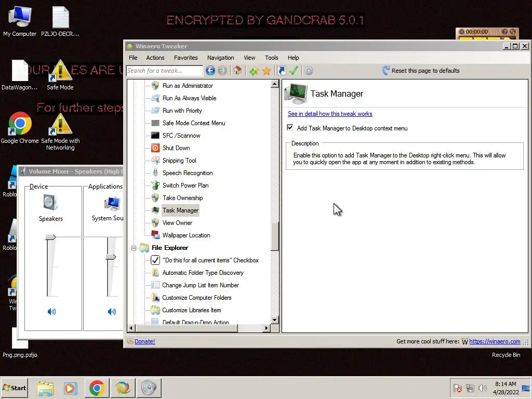This screenshot has width=532, height=399.
Task: Select Safe Mode with Networking desktop shortcut
Action: [60, 131]
